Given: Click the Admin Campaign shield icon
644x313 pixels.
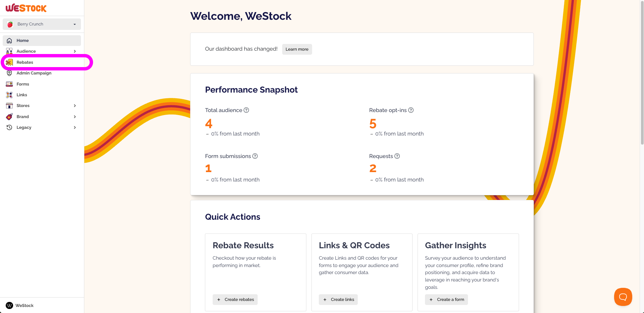Looking at the screenshot, I should [x=9, y=73].
